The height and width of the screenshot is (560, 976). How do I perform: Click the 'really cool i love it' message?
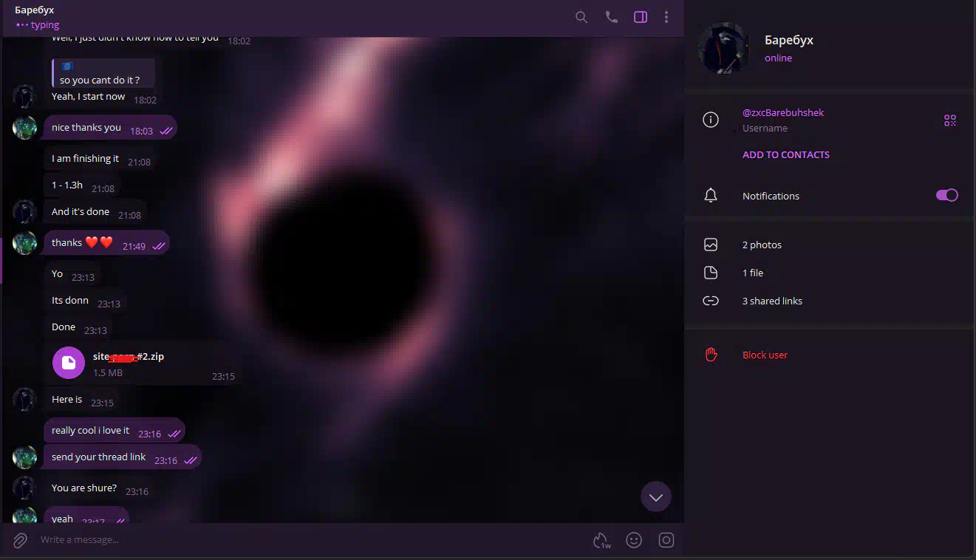point(115,431)
